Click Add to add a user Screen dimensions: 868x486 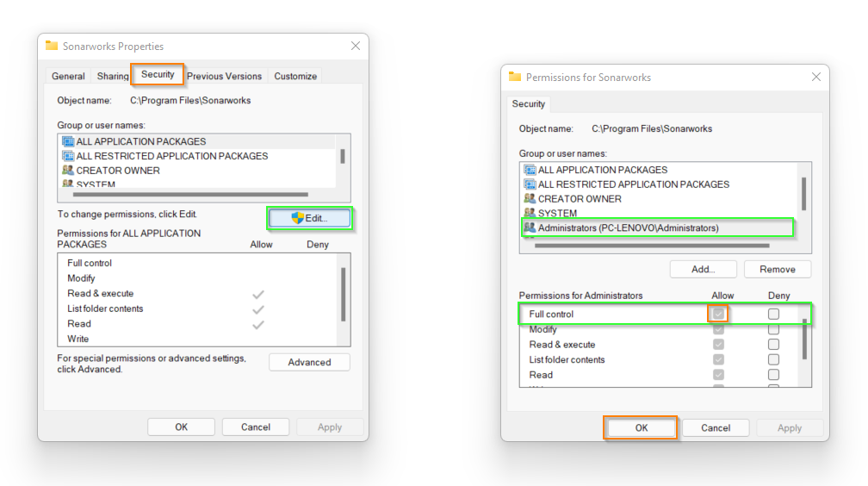(x=703, y=270)
